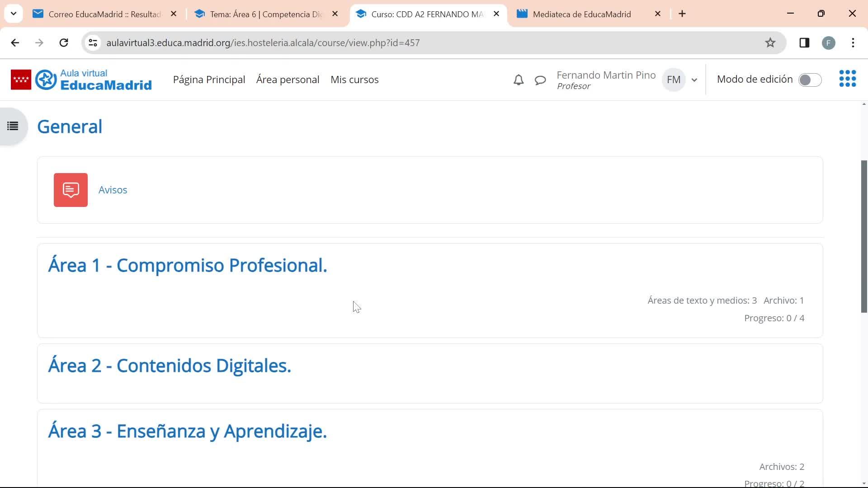Open the messaging chat bubble icon

[540, 80]
